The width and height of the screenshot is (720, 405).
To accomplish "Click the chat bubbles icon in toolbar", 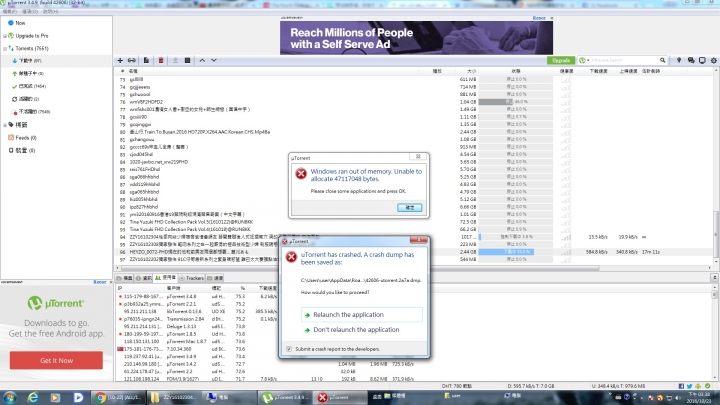I will (691, 60).
